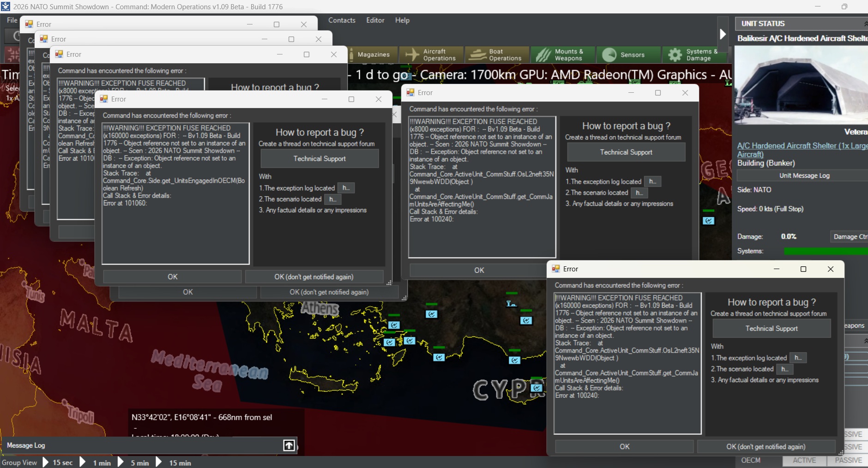Open exception log location in 160000-exception 100240 dialog
868x468 pixels.
point(798,358)
